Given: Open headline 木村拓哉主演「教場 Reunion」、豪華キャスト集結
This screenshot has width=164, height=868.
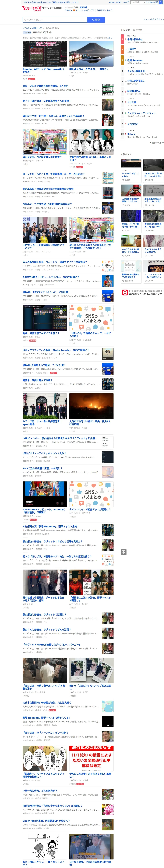Looking at the screenshot, I should point(51,526).
